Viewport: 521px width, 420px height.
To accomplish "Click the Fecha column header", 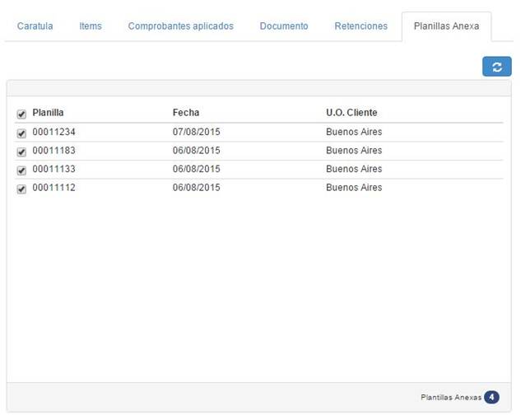I will coord(185,113).
